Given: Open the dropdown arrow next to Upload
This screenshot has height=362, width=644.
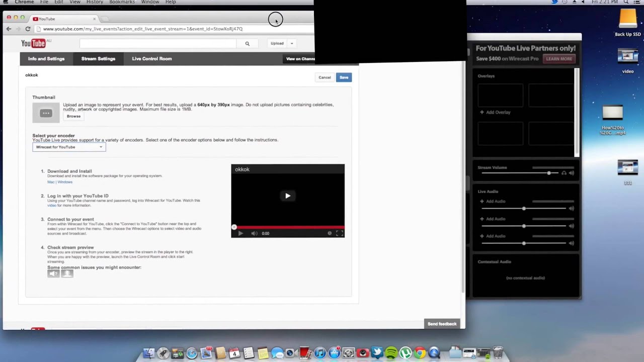Looking at the screenshot, I should pyautogui.click(x=291, y=44).
